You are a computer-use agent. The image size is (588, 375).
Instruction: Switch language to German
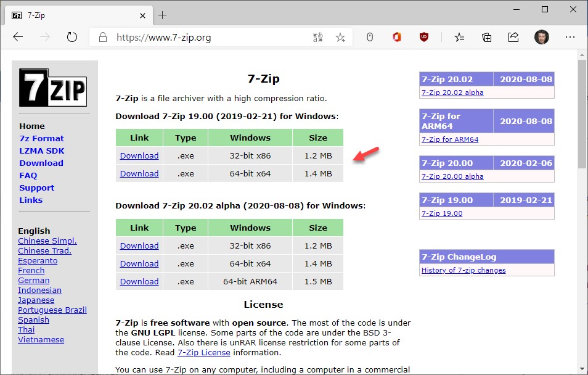tap(33, 280)
